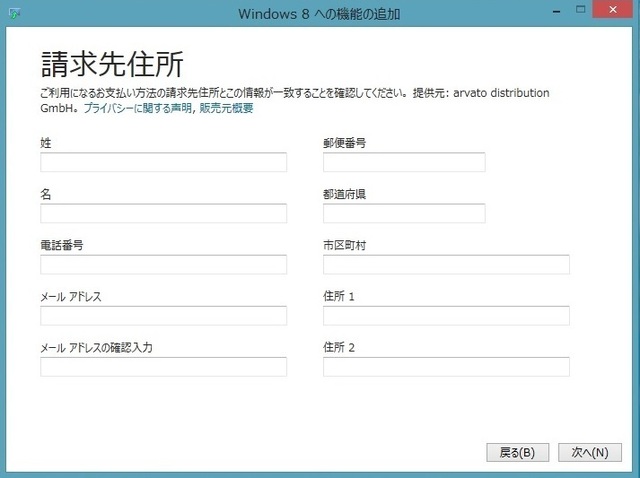
Task: Click the 市区町村 label text
Action: (x=344, y=245)
